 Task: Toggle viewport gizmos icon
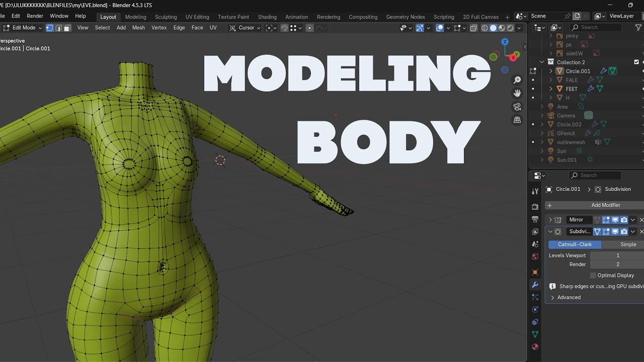[420, 28]
